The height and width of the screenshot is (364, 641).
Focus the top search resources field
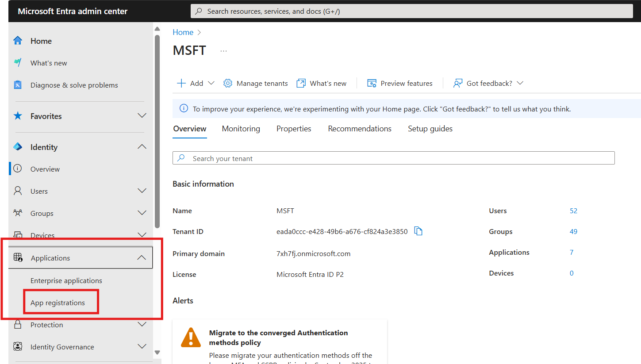coord(411,11)
